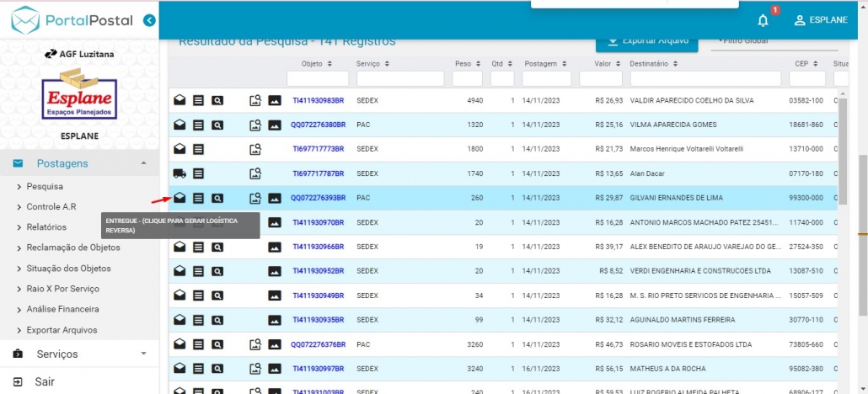
Task: Click the Exportar Arquivo button
Action: (647, 40)
